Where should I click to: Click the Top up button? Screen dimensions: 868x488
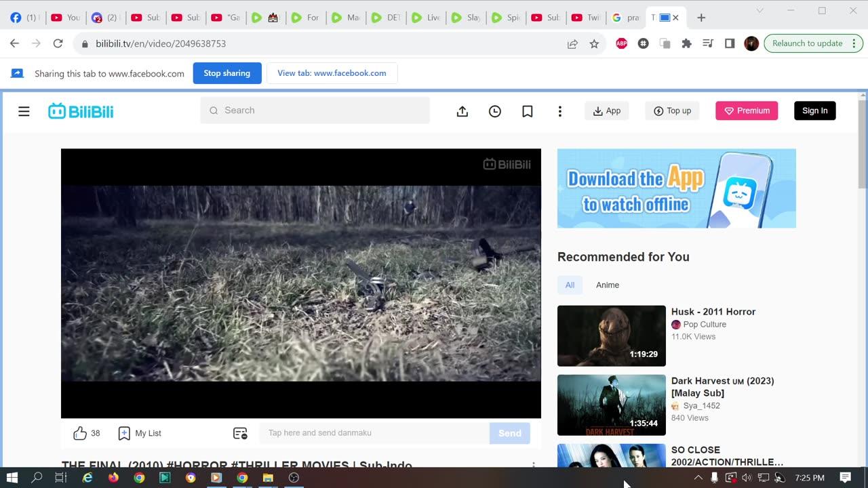click(672, 111)
